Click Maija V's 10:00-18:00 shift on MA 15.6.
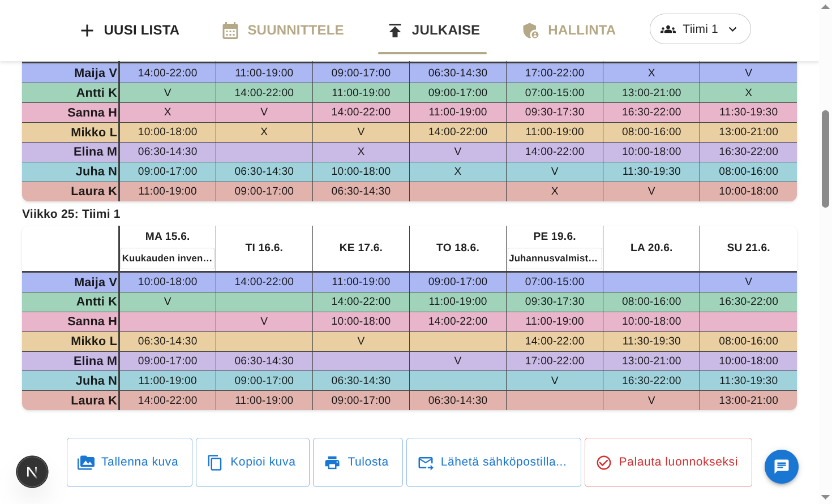The image size is (832, 504). pos(168,282)
